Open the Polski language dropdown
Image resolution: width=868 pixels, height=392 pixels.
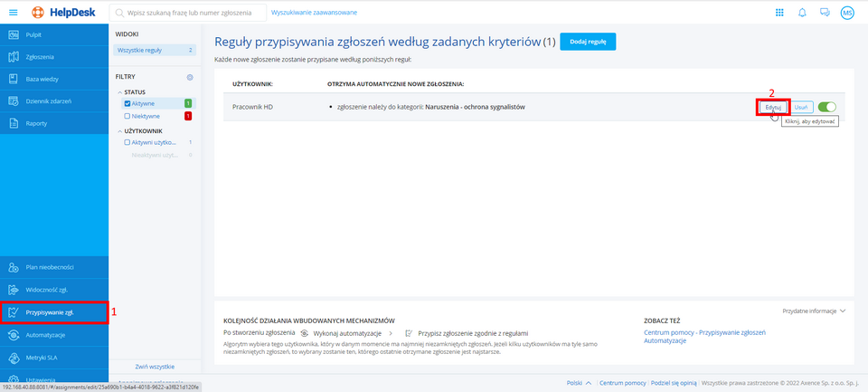click(x=579, y=383)
